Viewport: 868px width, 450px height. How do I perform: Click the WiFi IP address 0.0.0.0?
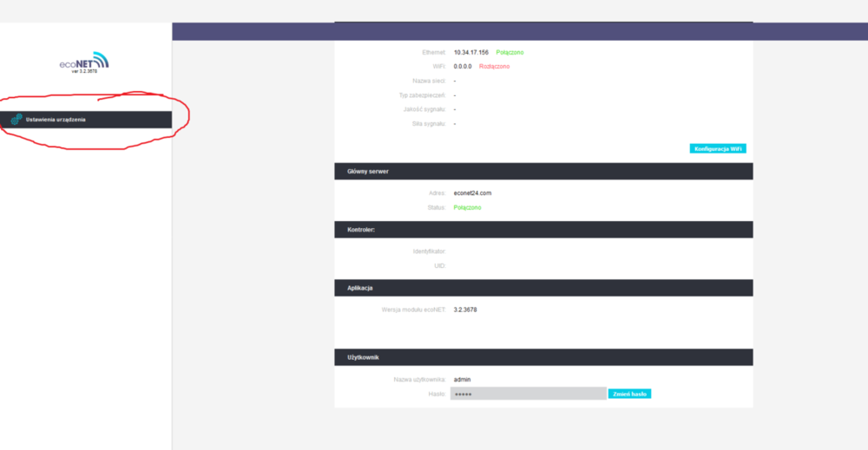coord(464,67)
